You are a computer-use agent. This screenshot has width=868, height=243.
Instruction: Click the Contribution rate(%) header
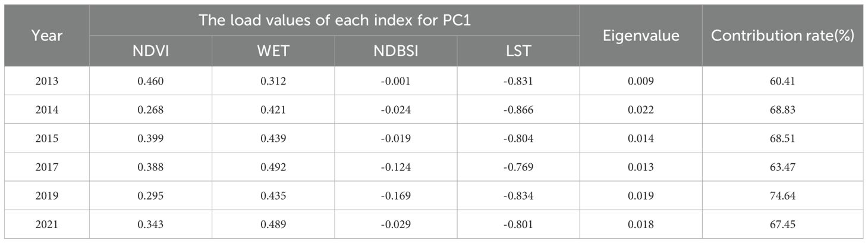782,36
